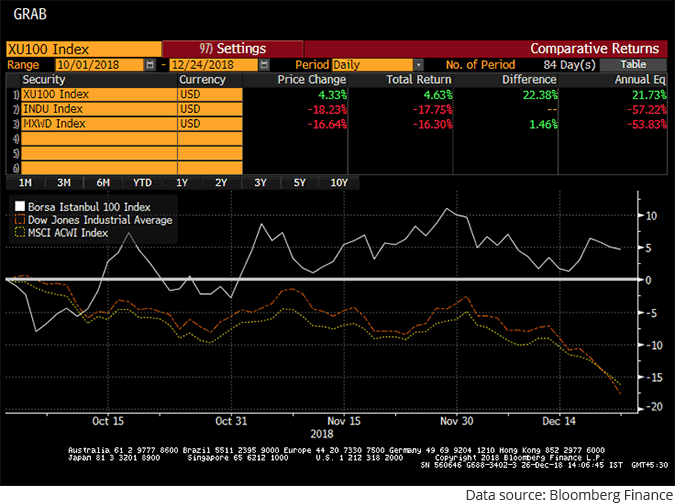
Task: Click the Annual Eq column header
Action: pyautogui.click(x=640, y=80)
